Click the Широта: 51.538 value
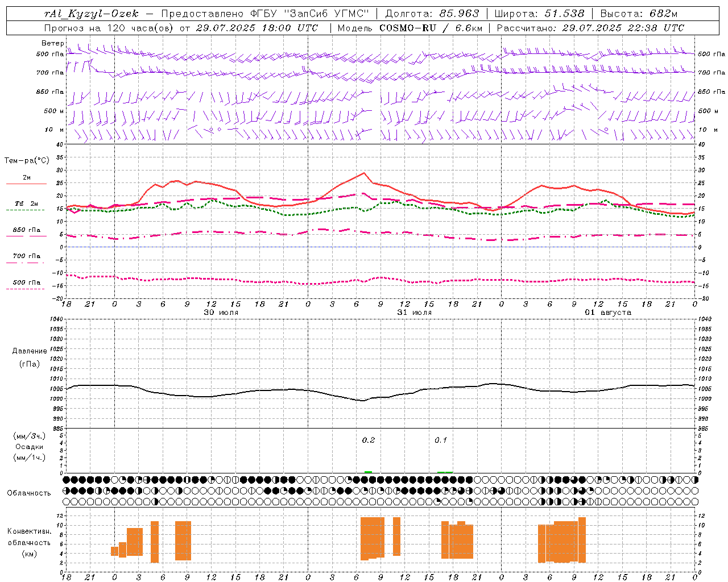The image size is (728, 582). click(x=539, y=14)
